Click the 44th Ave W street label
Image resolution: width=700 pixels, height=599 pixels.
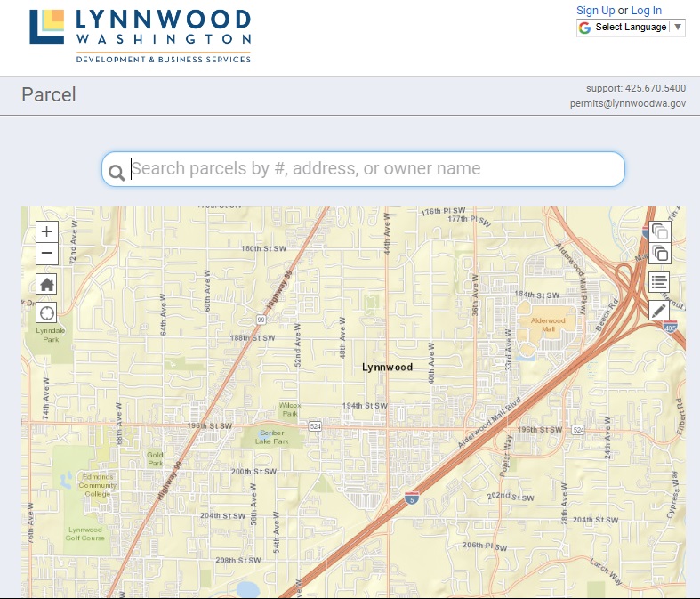387,233
